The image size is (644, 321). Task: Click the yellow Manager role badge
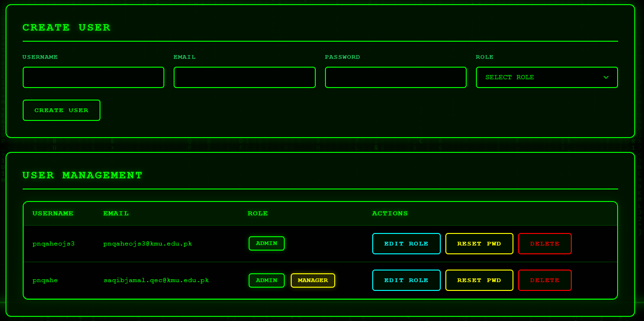pyautogui.click(x=313, y=280)
